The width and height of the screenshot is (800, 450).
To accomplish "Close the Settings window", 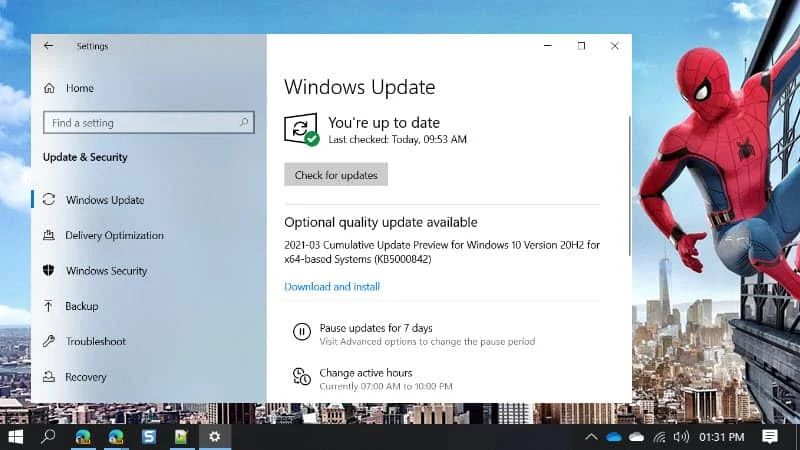I will click(x=615, y=46).
